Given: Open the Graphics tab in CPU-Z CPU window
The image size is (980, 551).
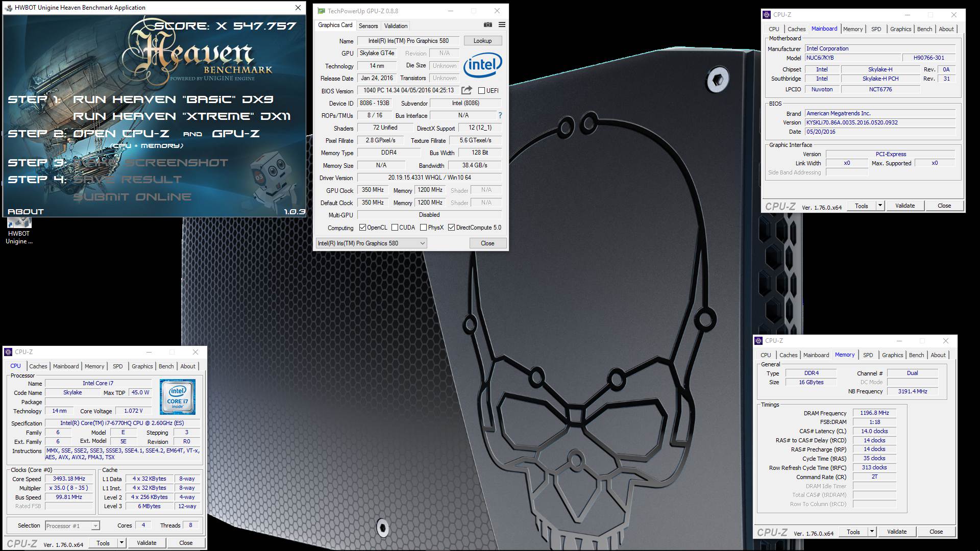Looking at the screenshot, I should coord(142,366).
